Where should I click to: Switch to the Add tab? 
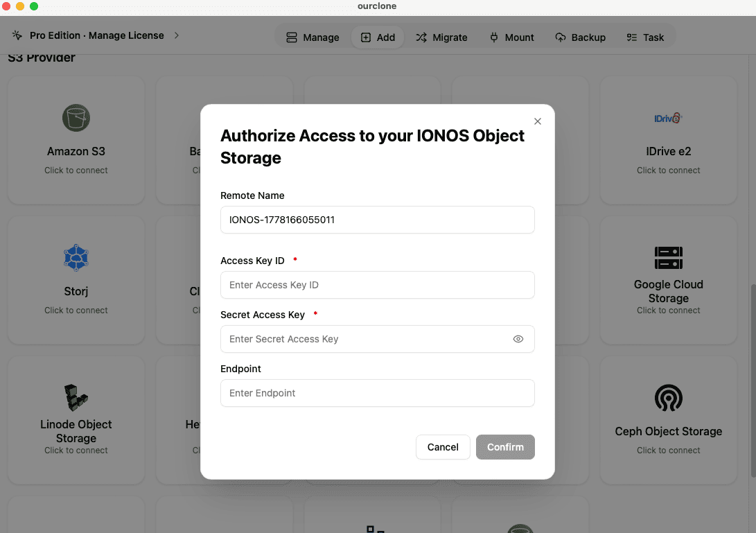pos(378,37)
